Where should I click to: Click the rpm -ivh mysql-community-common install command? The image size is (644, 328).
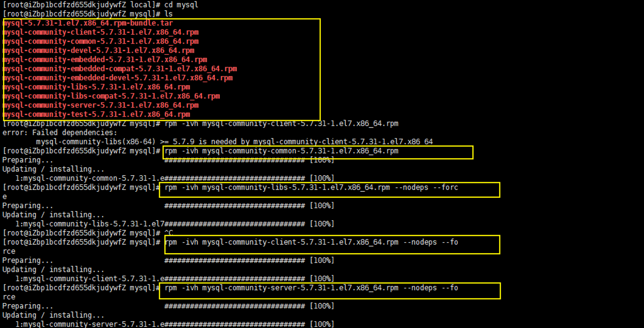(281, 151)
